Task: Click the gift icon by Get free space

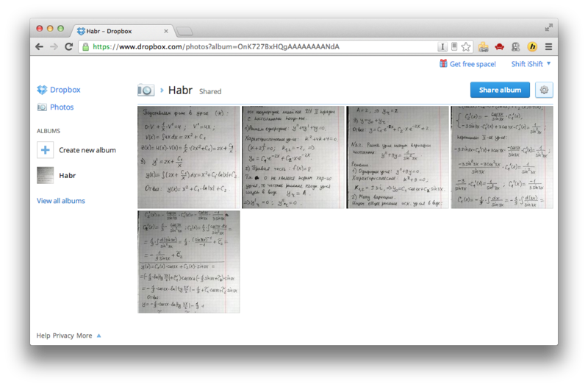Action: tap(443, 63)
